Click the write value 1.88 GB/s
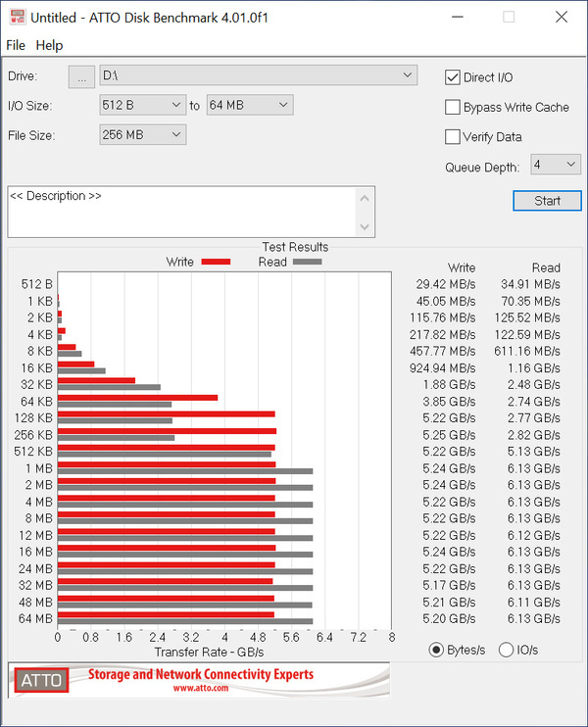The width and height of the screenshot is (588, 727). coord(449,385)
